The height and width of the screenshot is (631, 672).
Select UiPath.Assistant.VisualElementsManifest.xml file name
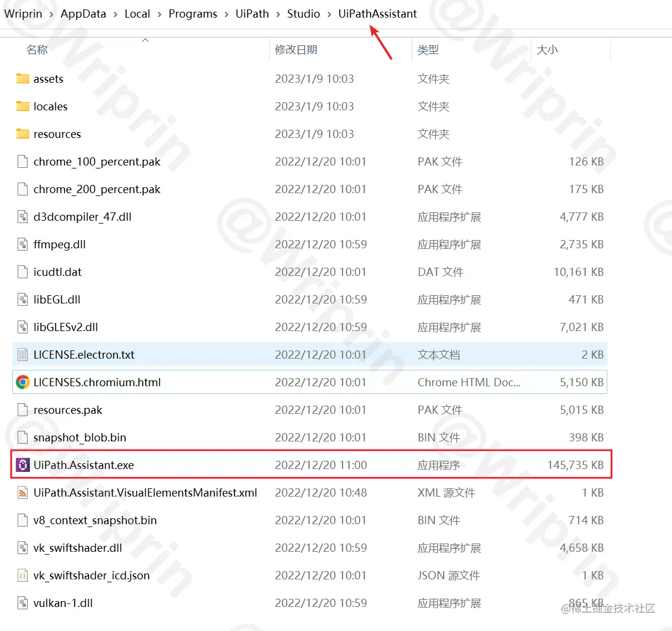(x=145, y=492)
